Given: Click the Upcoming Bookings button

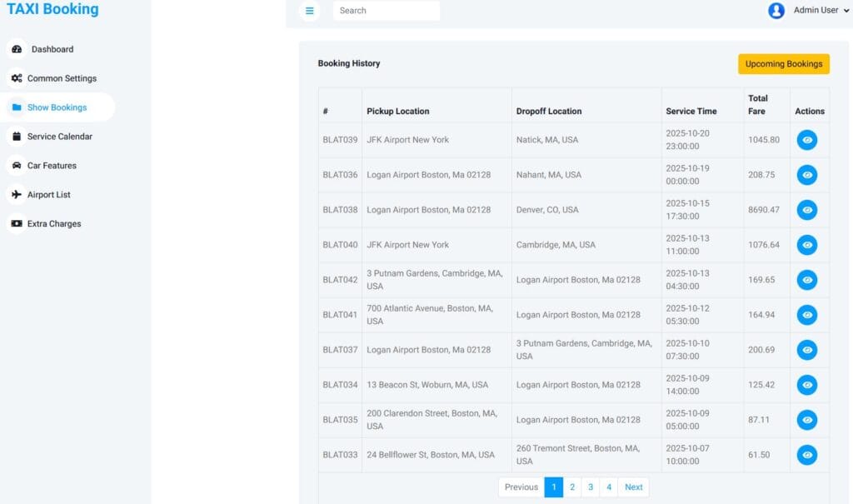Looking at the screenshot, I should point(783,63).
